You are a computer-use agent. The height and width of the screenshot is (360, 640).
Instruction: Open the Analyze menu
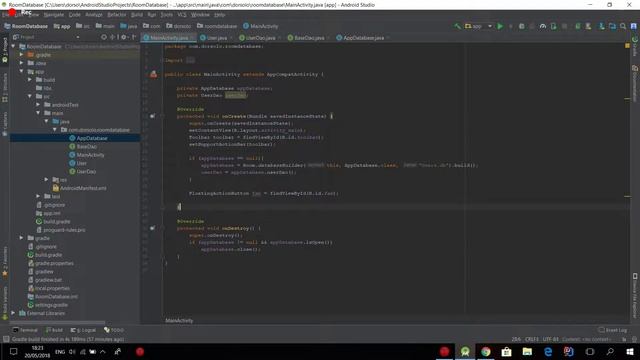(x=93, y=15)
